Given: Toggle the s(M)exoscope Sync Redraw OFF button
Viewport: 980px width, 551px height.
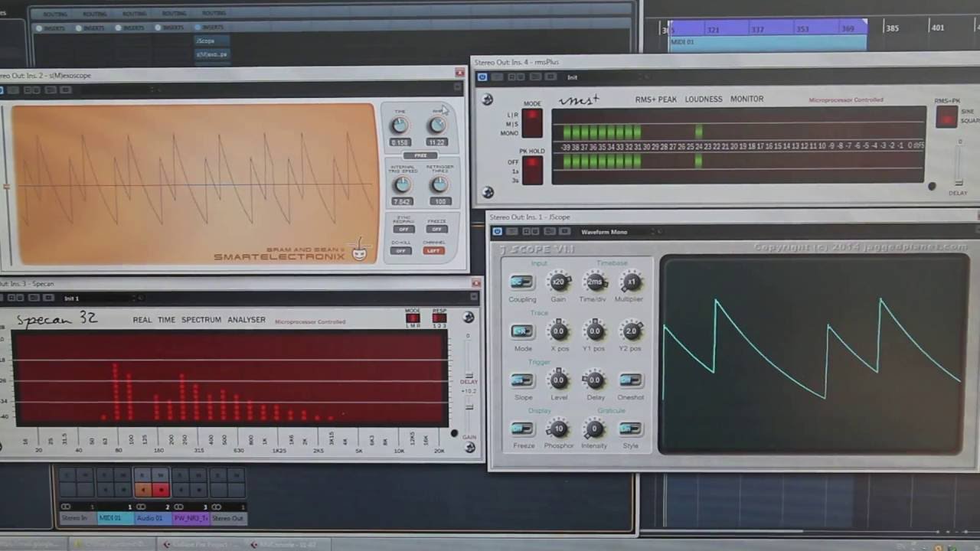Looking at the screenshot, I should 403,229.
